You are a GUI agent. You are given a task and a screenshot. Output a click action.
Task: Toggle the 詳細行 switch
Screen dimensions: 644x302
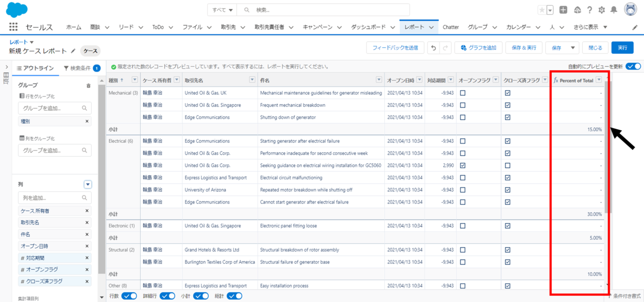pyautogui.click(x=167, y=296)
